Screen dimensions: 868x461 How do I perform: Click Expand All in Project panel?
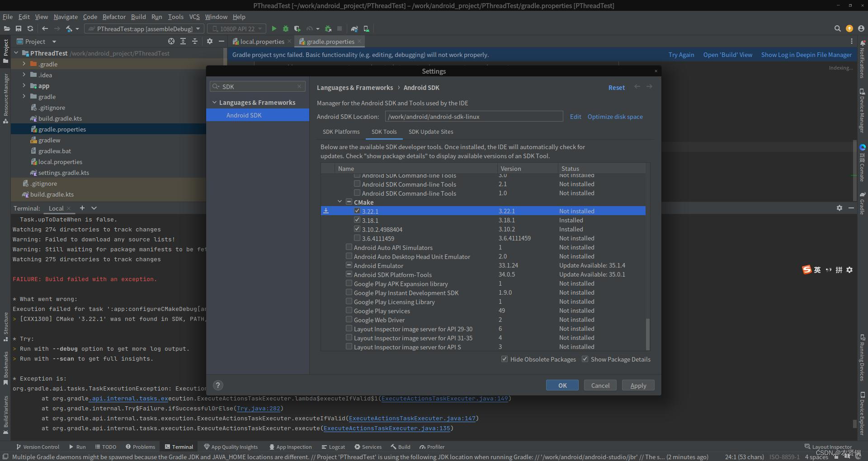click(183, 41)
